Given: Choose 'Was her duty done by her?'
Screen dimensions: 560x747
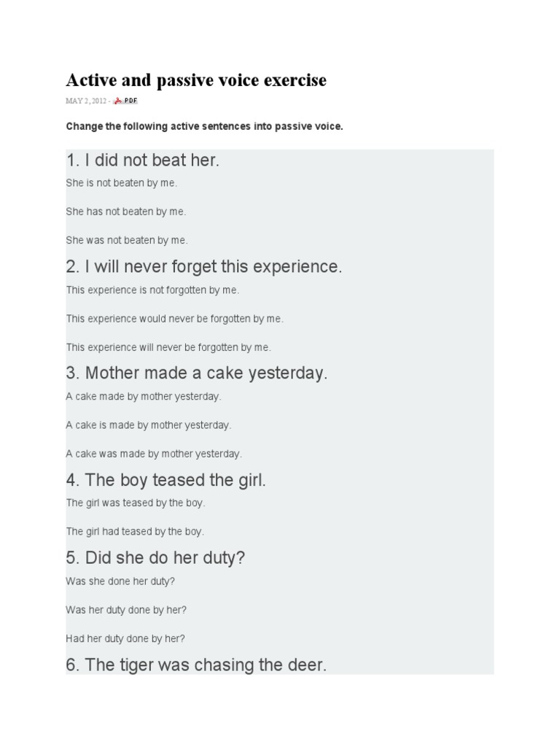Looking at the screenshot, I should coord(126,610).
